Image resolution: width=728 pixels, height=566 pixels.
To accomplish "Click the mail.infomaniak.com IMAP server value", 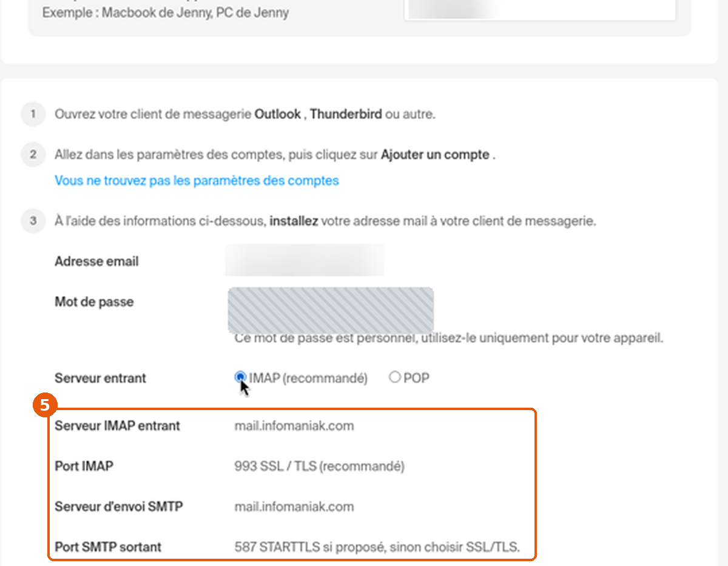I will [x=294, y=426].
